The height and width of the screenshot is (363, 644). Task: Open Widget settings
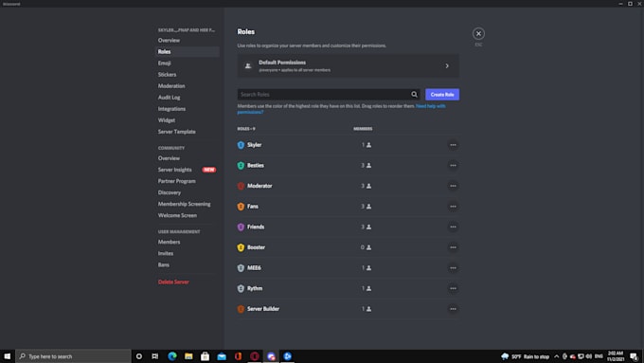point(167,120)
